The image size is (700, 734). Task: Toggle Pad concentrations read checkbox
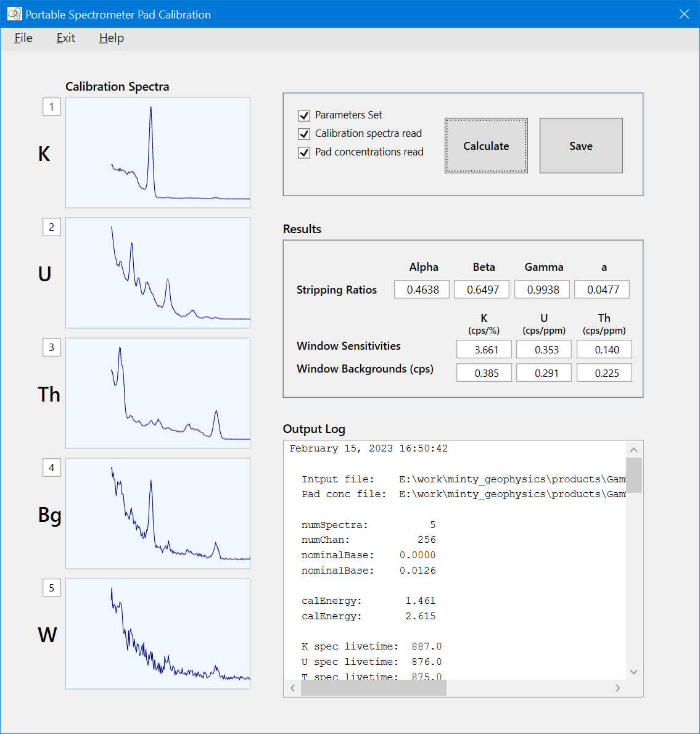[304, 152]
